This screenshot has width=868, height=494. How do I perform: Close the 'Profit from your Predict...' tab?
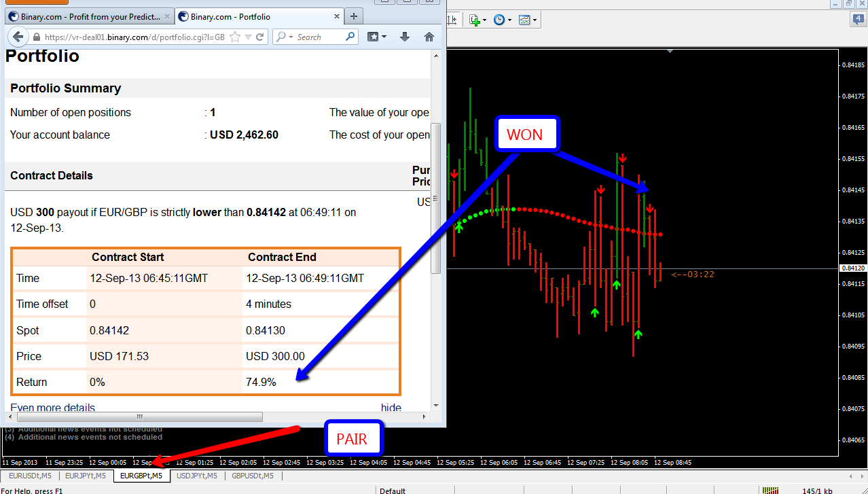[166, 17]
